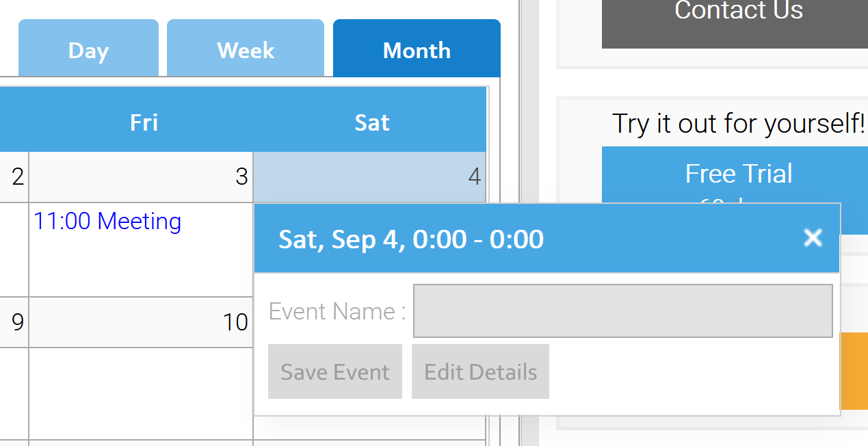This screenshot has width=868, height=446.
Task: Select the Month view tab
Action: (417, 50)
